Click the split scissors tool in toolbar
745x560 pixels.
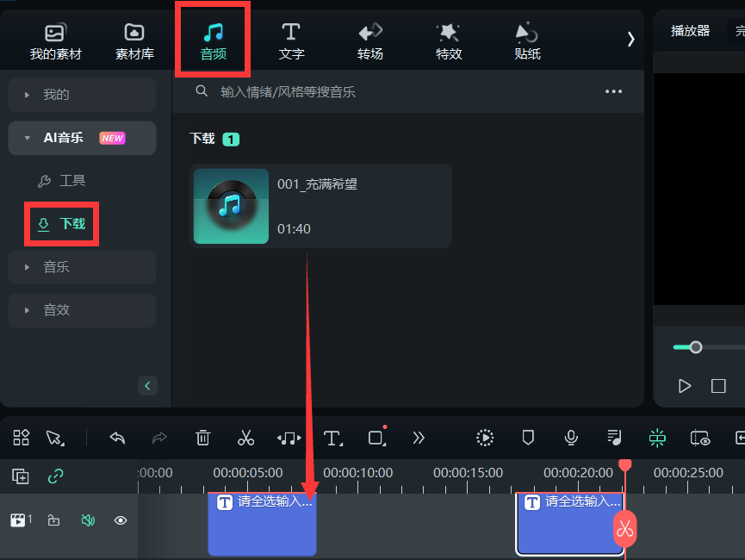245,438
